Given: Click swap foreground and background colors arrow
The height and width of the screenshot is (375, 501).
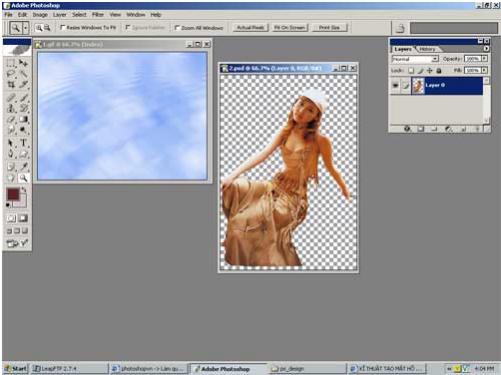Looking at the screenshot, I should (24, 190).
